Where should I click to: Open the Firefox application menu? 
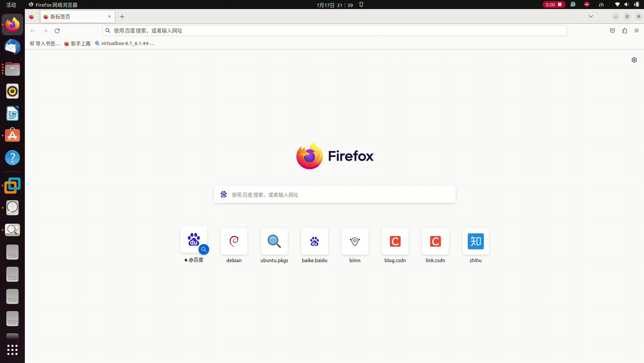(x=636, y=30)
